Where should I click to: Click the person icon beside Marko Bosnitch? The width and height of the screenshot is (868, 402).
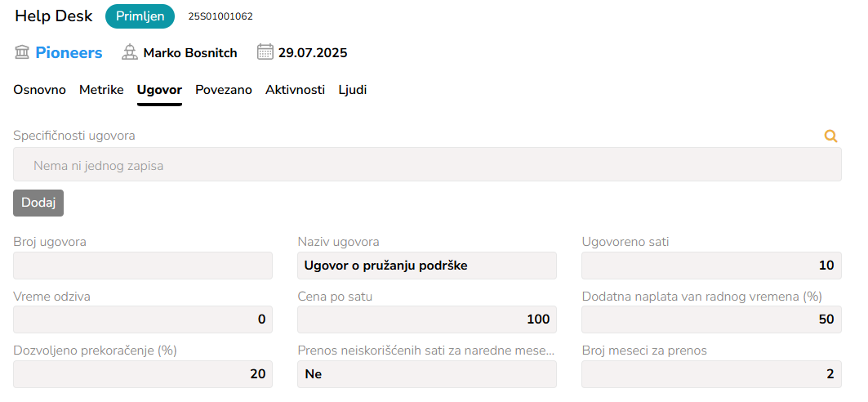(x=129, y=53)
